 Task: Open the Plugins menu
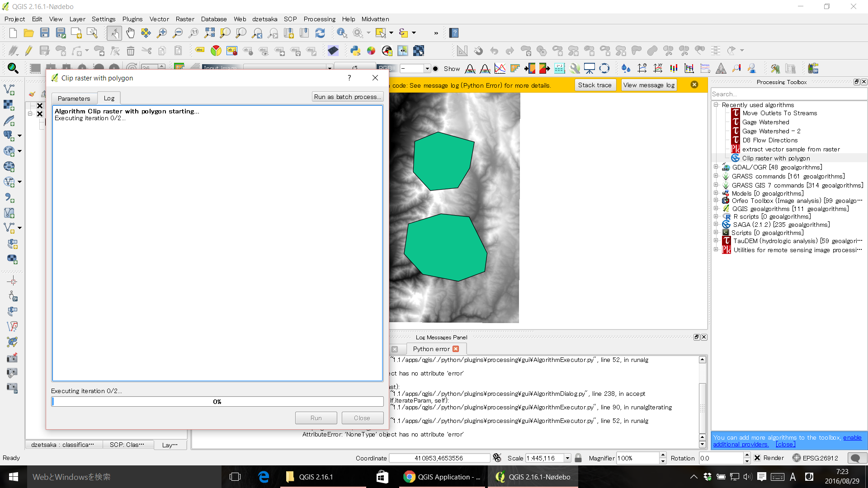(132, 19)
